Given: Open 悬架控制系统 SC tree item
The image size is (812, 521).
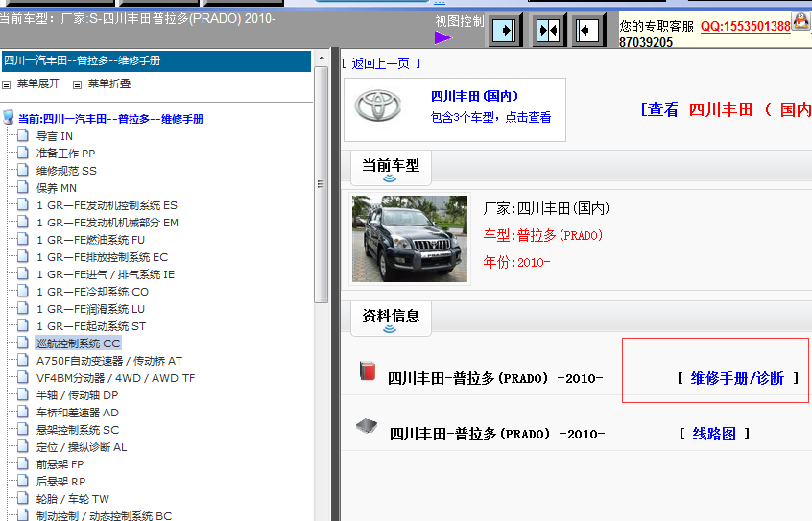Looking at the screenshot, I should (77, 430).
